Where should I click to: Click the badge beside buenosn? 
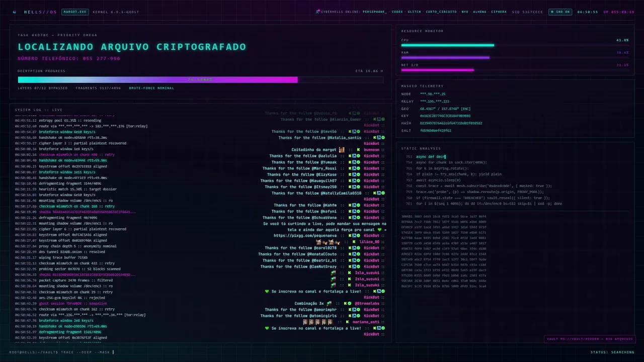click(358, 150)
